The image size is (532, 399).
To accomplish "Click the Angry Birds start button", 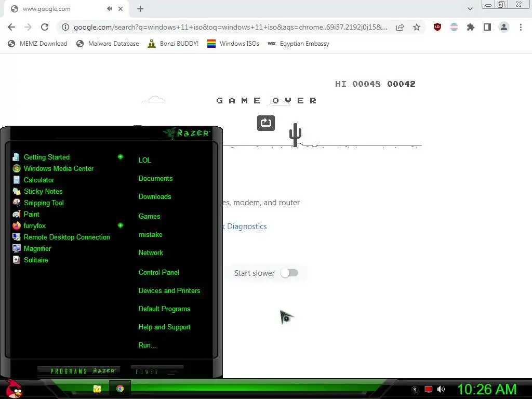I will coord(14,389).
